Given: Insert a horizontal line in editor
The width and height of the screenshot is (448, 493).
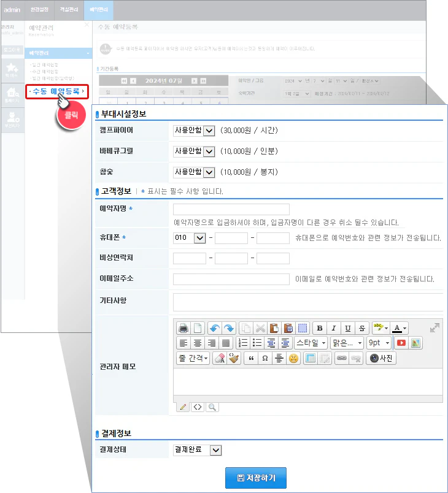Looking at the screenshot, I should click(x=279, y=358).
